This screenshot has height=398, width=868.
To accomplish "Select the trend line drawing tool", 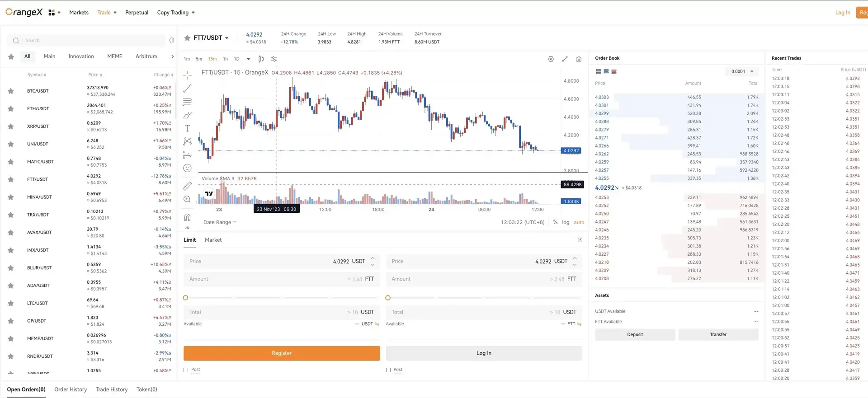I will pyautogui.click(x=187, y=89).
